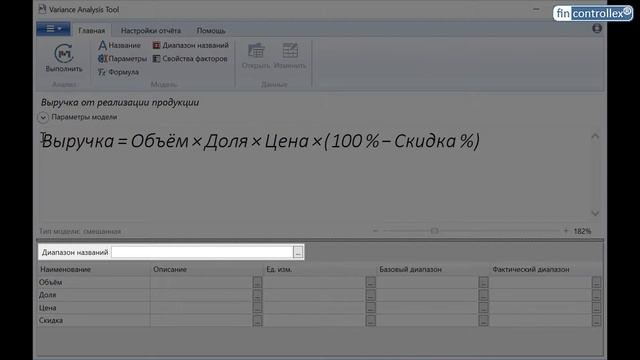The height and width of the screenshot is (360, 640).
Task: Open the Формула editor
Action: point(118,72)
